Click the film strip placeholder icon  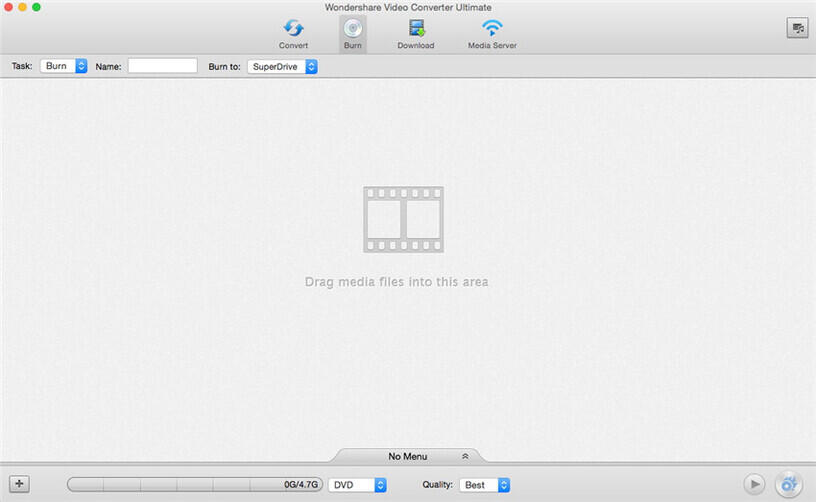(403, 220)
